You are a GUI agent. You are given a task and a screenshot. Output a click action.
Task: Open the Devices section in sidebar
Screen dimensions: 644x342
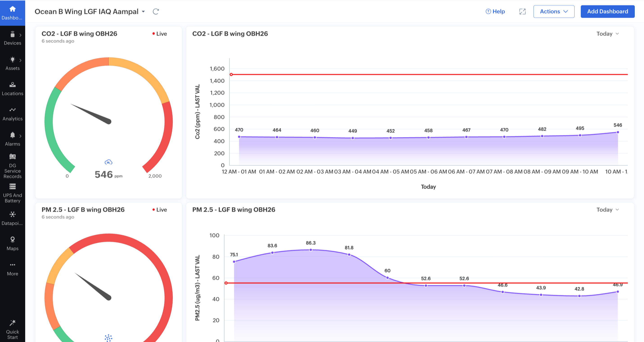[13, 38]
